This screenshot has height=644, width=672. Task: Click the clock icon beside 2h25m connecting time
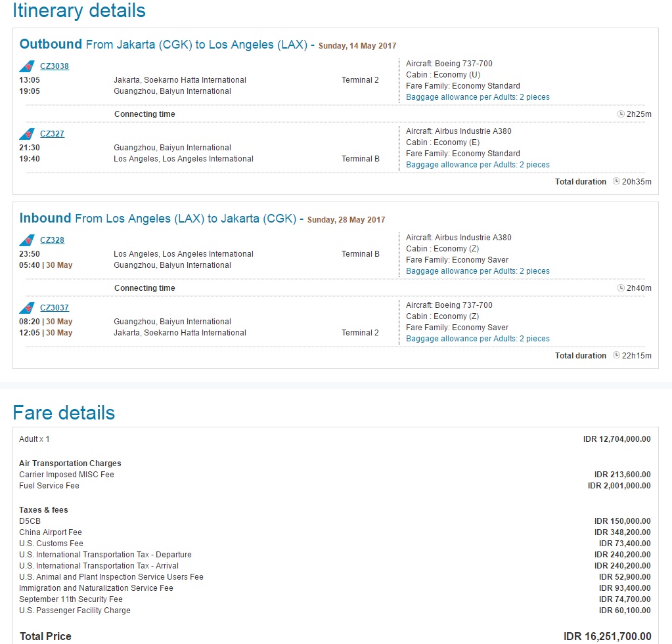coord(621,114)
